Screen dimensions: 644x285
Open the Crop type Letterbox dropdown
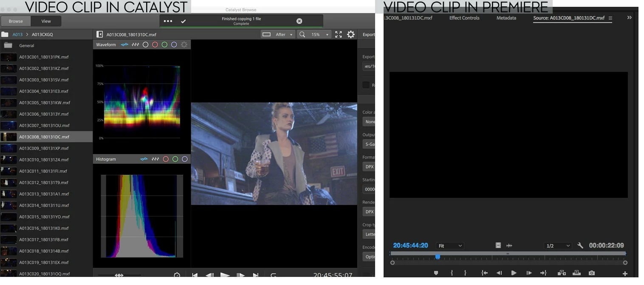(369, 234)
